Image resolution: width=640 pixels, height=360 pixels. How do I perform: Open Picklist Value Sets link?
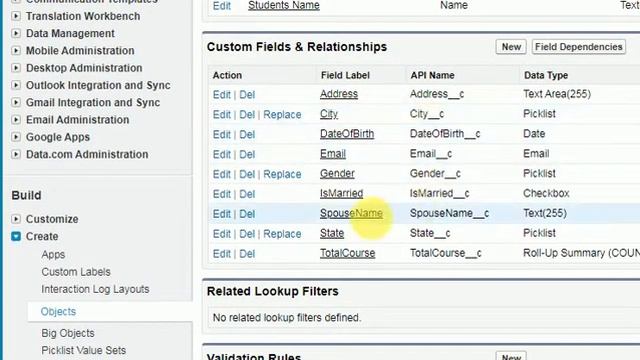[84, 350]
